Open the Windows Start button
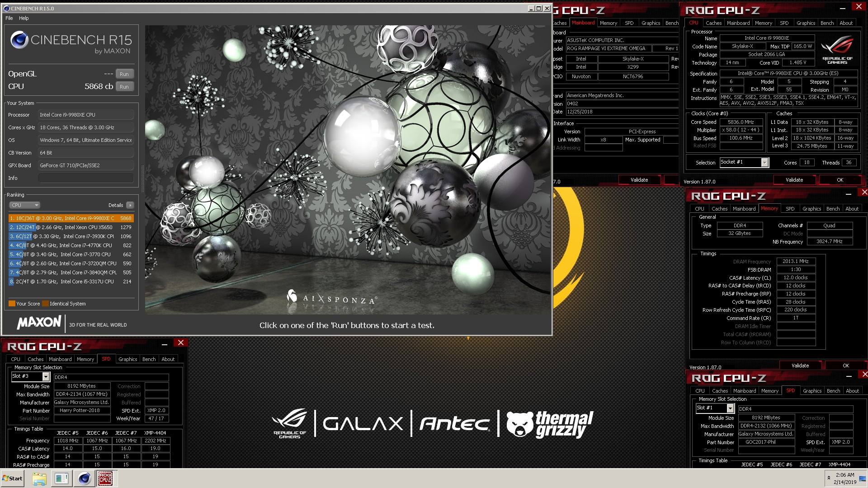 click(13, 479)
